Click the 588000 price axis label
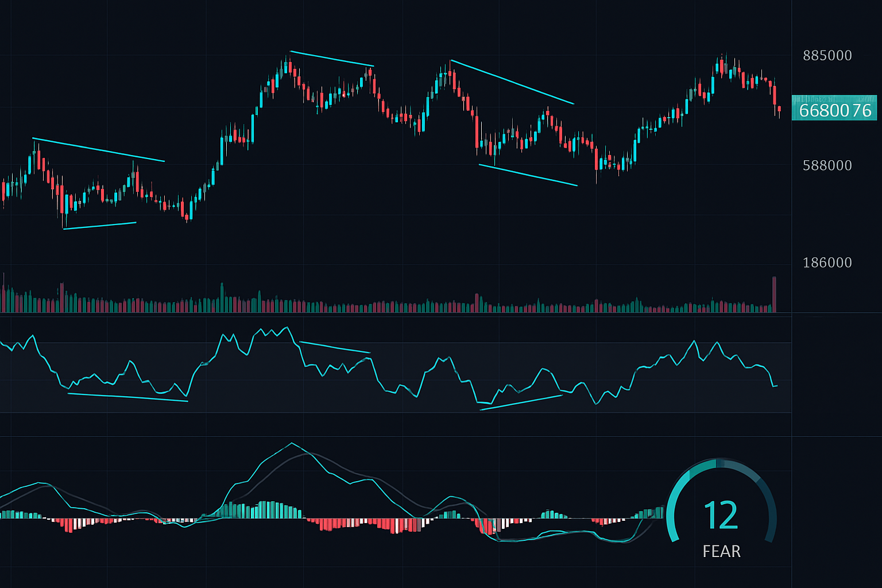The image size is (882, 588). tap(827, 165)
